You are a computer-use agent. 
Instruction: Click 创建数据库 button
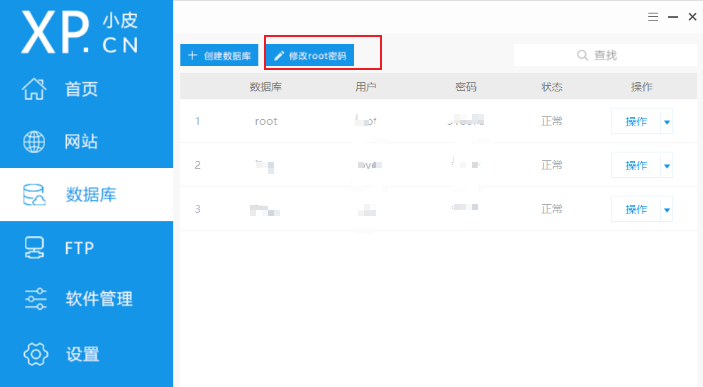pos(219,55)
